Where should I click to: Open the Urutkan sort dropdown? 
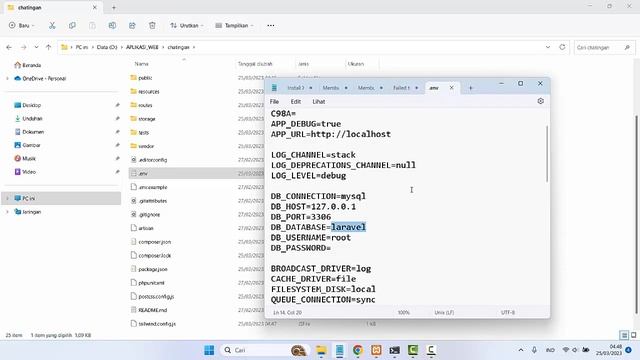tap(187, 25)
